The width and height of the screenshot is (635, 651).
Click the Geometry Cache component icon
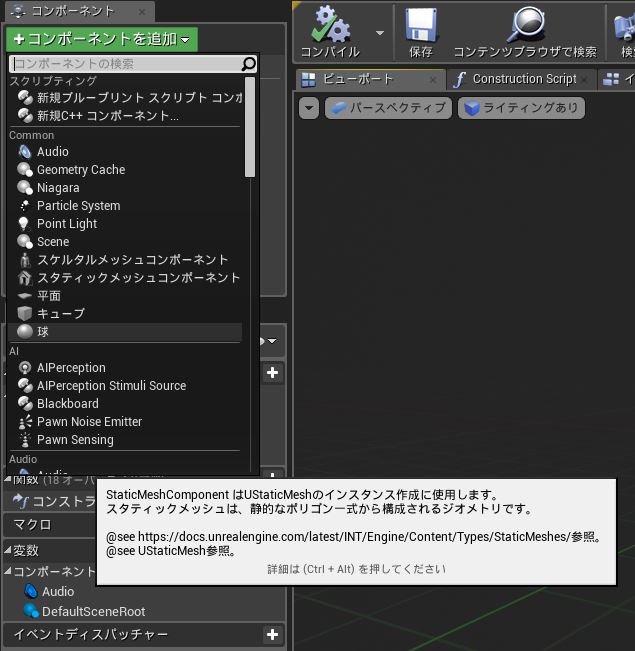25,169
